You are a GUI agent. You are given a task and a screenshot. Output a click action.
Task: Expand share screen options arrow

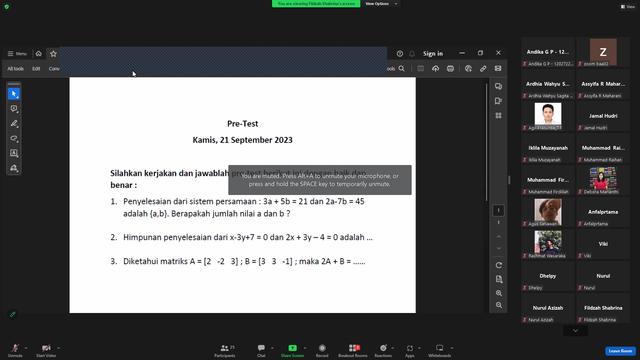point(305,348)
